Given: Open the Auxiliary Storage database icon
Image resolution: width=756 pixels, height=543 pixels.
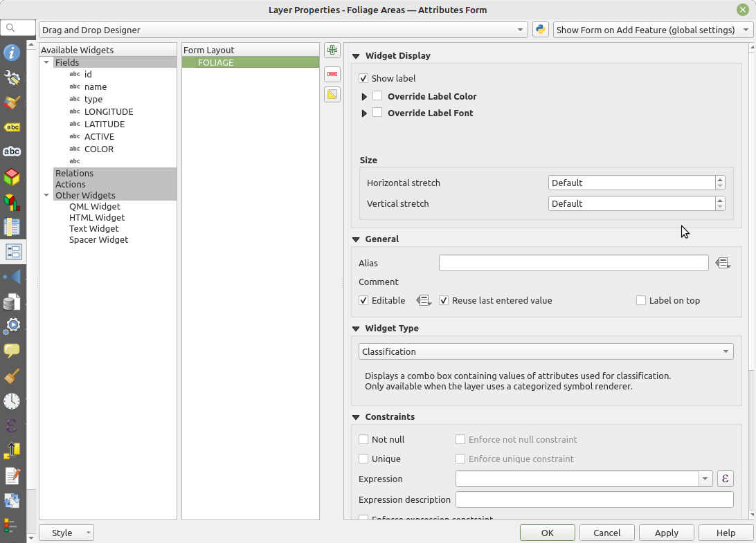Looking at the screenshot, I should (13, 301).
